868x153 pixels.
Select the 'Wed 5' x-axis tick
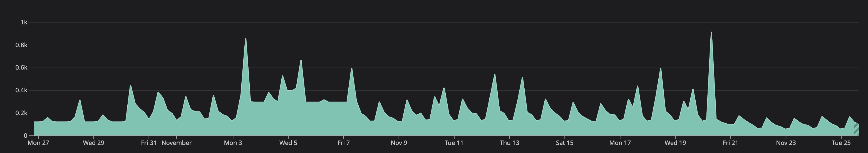click(x=288, y=142)
